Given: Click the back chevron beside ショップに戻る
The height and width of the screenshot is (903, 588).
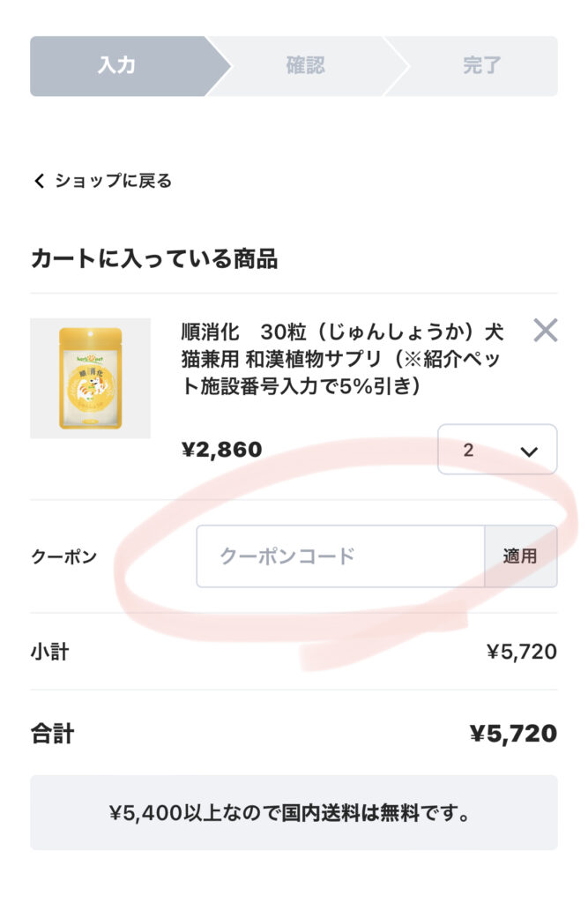Looking at the screenshot, I should (39, 181).
